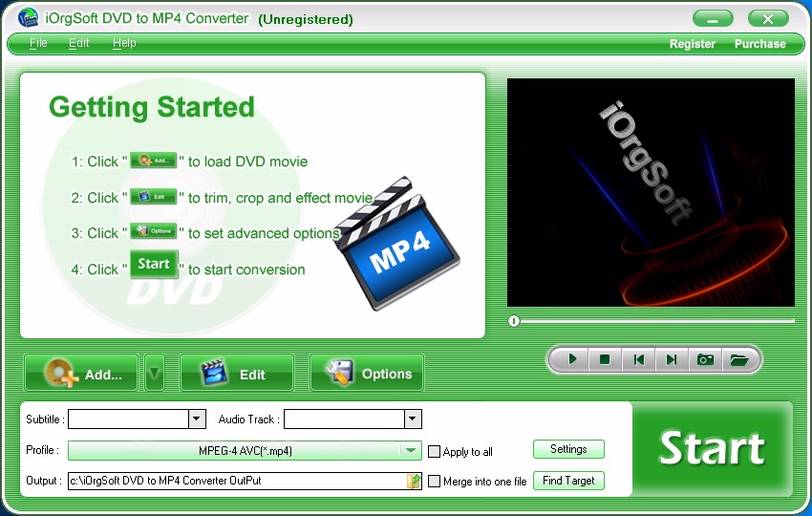The height and width of the screenshot is (516, 812).
Task: Click the iOrgSoft app logo icon
Action: 28,18
